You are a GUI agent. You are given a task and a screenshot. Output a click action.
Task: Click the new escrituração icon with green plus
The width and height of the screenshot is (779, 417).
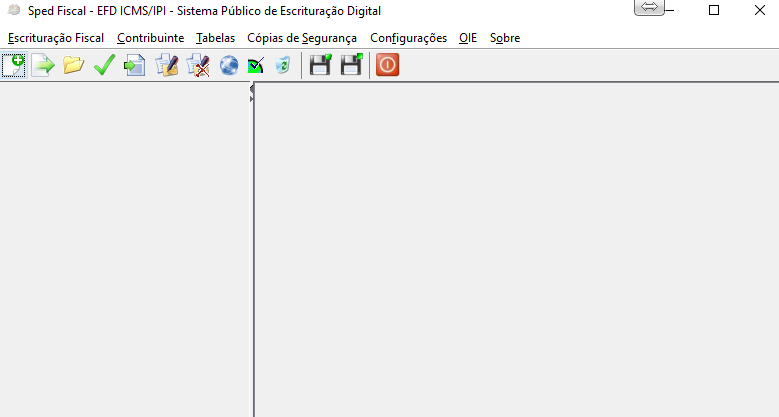tap(14, 66)
